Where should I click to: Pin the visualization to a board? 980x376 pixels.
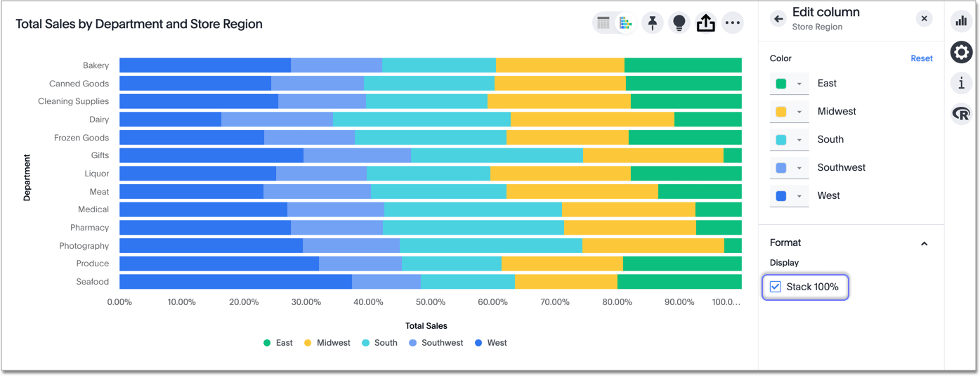653,23
